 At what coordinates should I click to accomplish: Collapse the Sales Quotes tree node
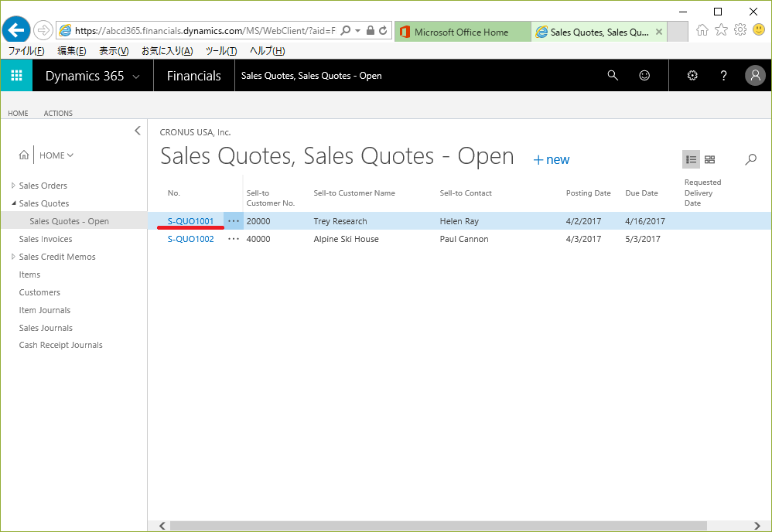13,203
